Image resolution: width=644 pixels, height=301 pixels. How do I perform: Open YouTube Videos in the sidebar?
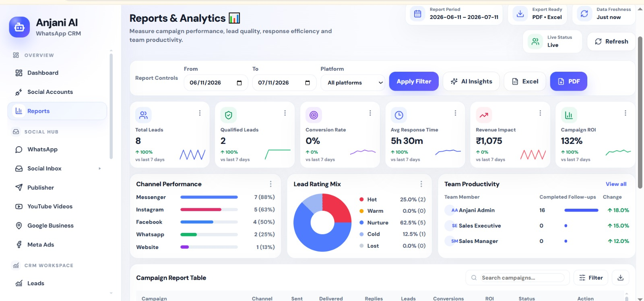57,207
